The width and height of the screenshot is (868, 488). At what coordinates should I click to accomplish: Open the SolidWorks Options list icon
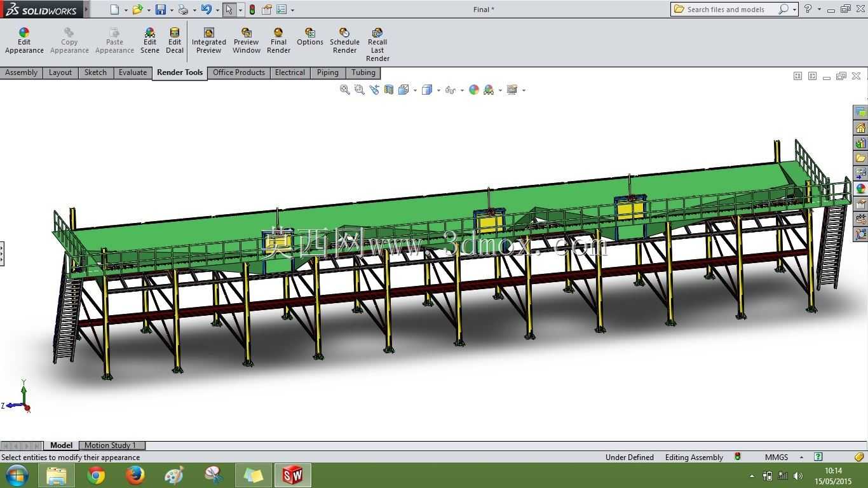(x=281, y=10)
